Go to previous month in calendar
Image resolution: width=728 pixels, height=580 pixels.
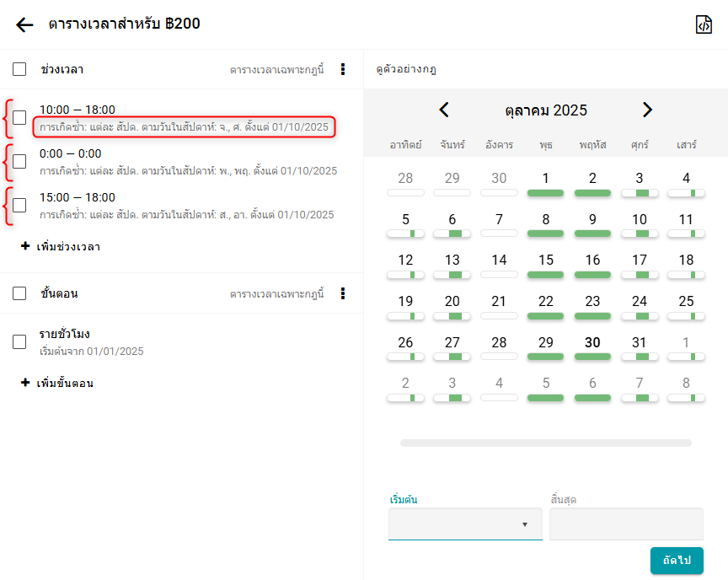coord(444,110)
